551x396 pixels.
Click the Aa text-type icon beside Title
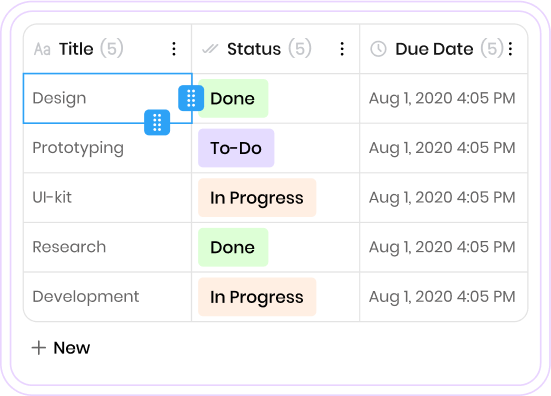coord(42,49)
